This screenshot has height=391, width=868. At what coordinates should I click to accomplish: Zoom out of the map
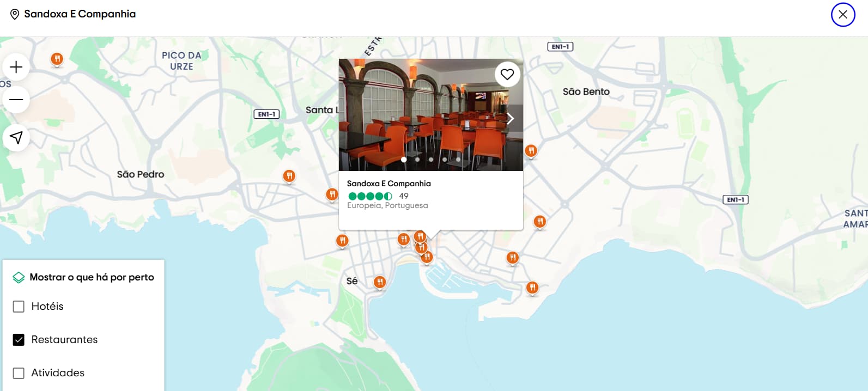click(x=16, y=100)
